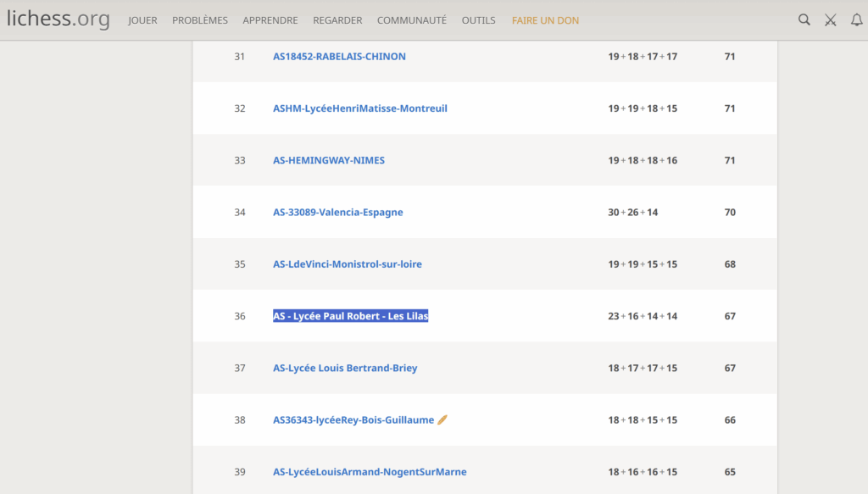Open the COMMUNAUTÉ menu

(411, 20)
